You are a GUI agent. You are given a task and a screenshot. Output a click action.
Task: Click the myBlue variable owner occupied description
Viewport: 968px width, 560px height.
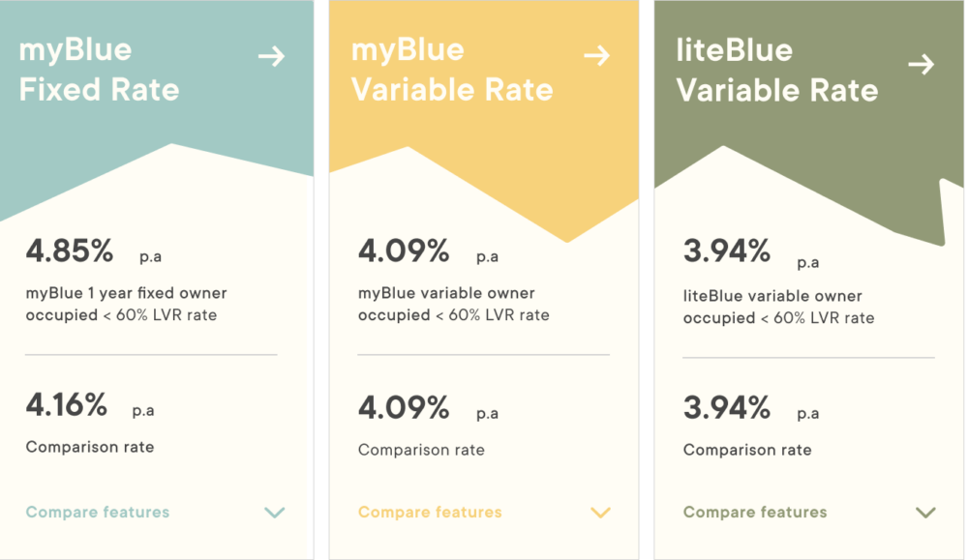pos(454,304)
